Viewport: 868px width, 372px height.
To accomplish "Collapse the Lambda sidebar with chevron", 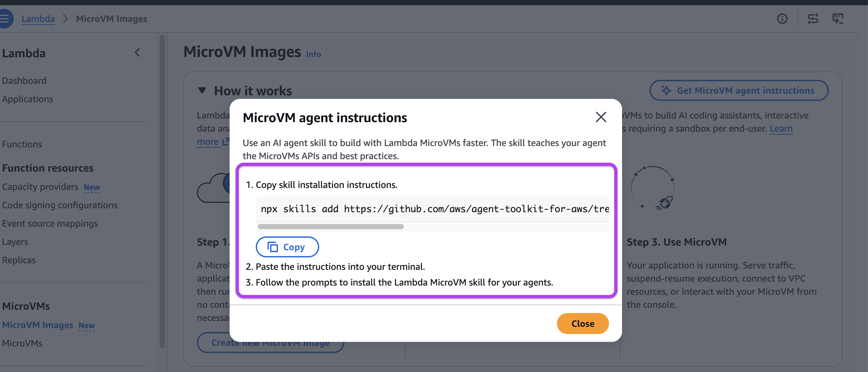I will (x=137, y=53).
